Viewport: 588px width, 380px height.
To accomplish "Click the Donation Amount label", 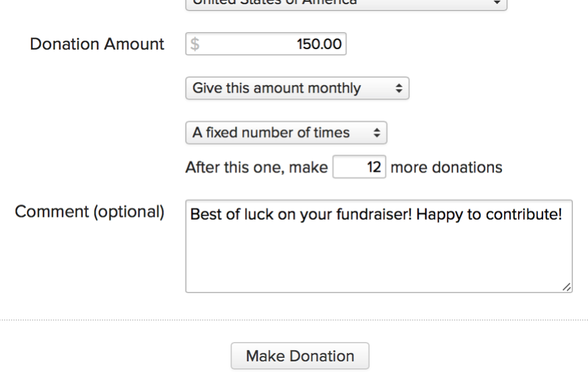I will tap(97, 43).
